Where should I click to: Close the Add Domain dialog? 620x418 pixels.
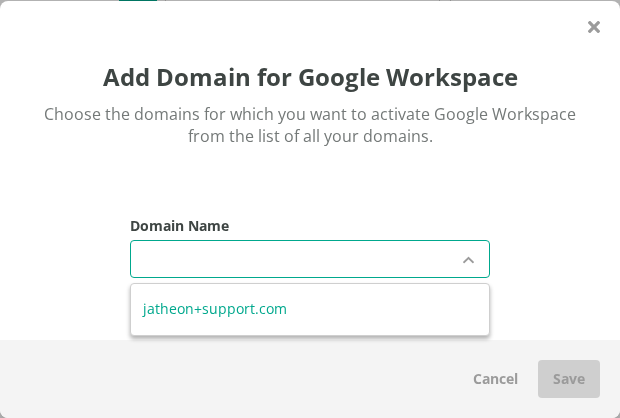pos(594,27)
